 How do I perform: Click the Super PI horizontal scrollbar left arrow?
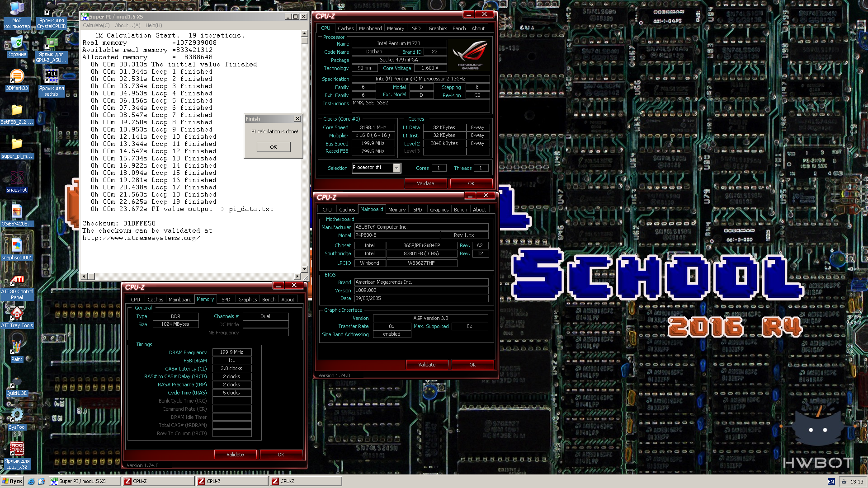[x=84, y=276]
